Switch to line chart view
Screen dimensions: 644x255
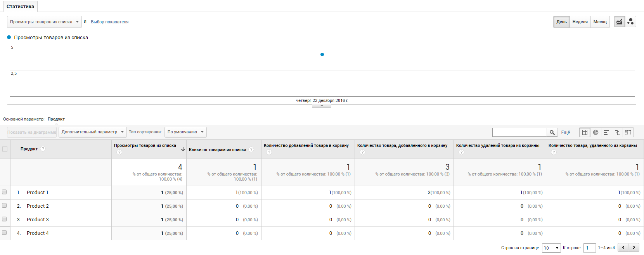click(620, 22)
